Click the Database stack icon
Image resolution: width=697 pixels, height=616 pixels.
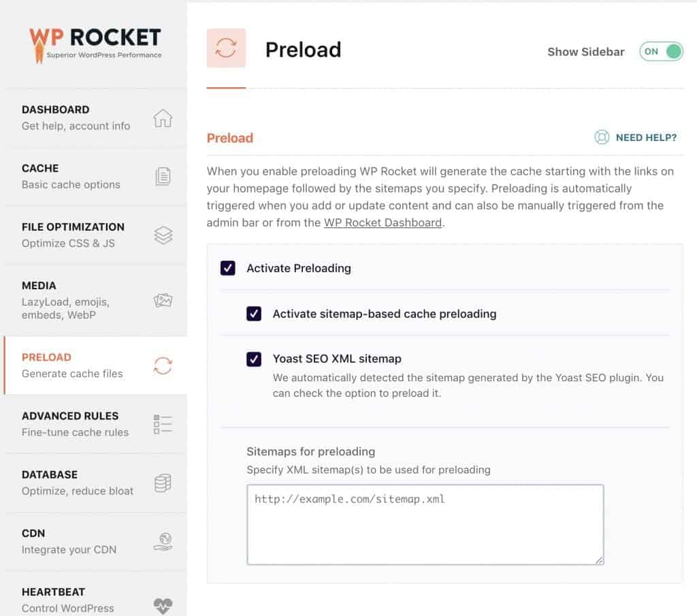tap(163, 483)
